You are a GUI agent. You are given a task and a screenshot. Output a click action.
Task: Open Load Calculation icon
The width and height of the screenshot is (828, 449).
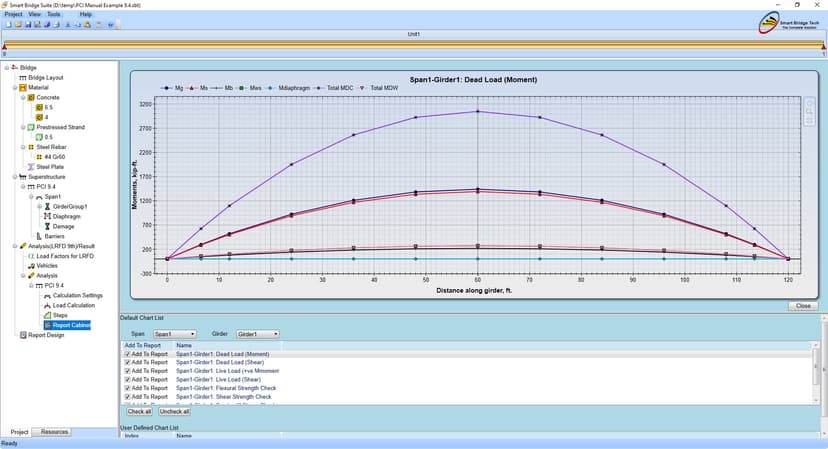pyautogui.click(x=48, y=305)
